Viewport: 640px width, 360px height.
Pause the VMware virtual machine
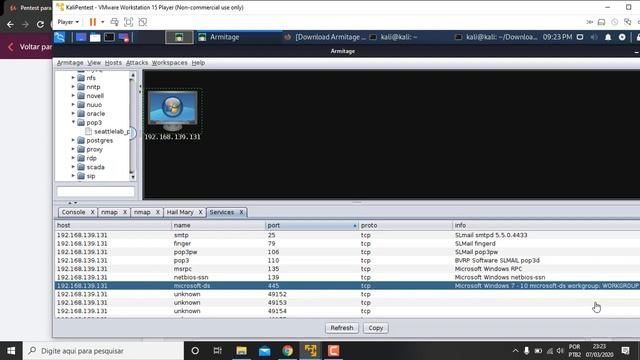93,22
